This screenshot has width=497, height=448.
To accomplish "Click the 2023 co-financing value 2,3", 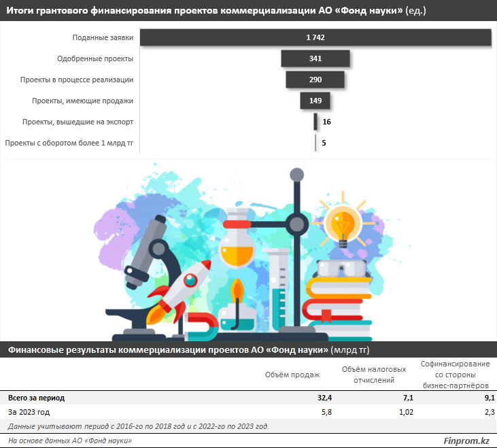I will pyautogui.click(x=490, y=412).
